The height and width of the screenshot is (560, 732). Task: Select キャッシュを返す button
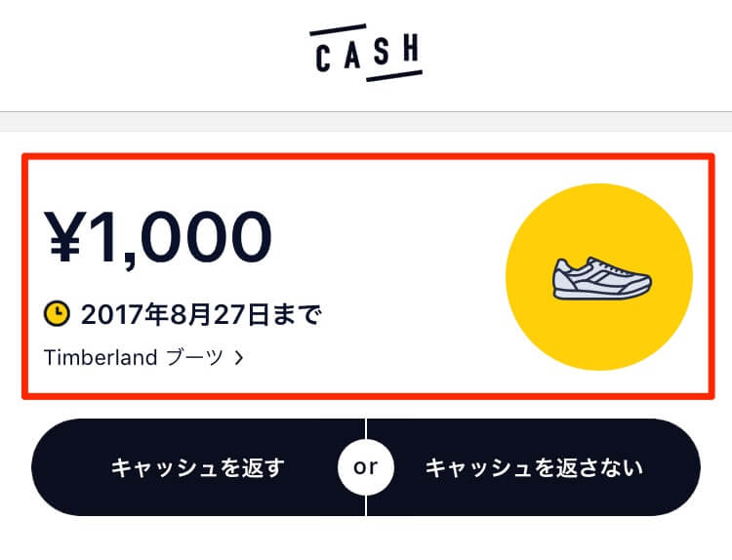pyautogui.click(x=198, y=467)
